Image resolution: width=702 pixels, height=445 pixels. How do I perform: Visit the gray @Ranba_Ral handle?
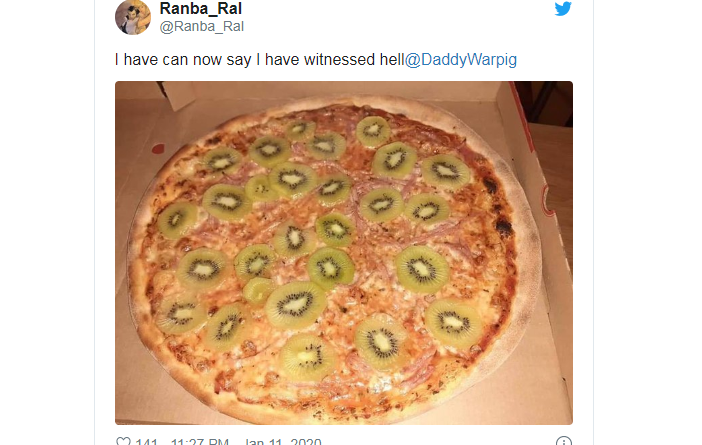coord(201,26)
